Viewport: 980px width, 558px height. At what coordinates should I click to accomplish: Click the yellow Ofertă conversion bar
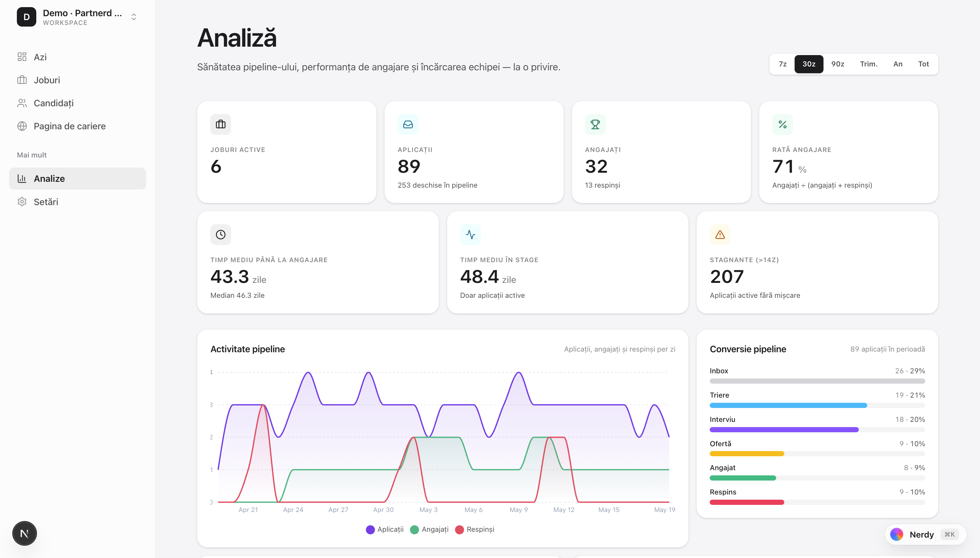(x=747, y=454)
